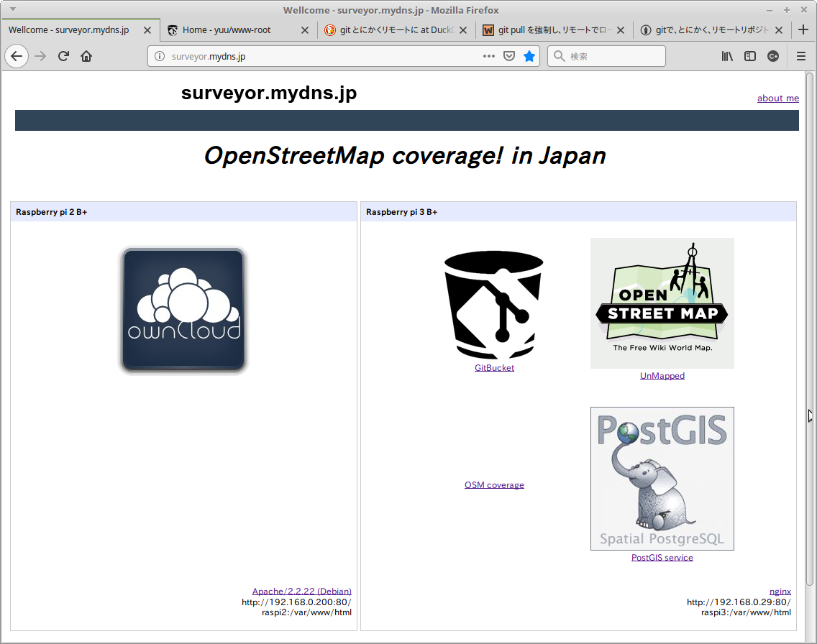Open the Firefox hamburger menu

pos(801,56)
